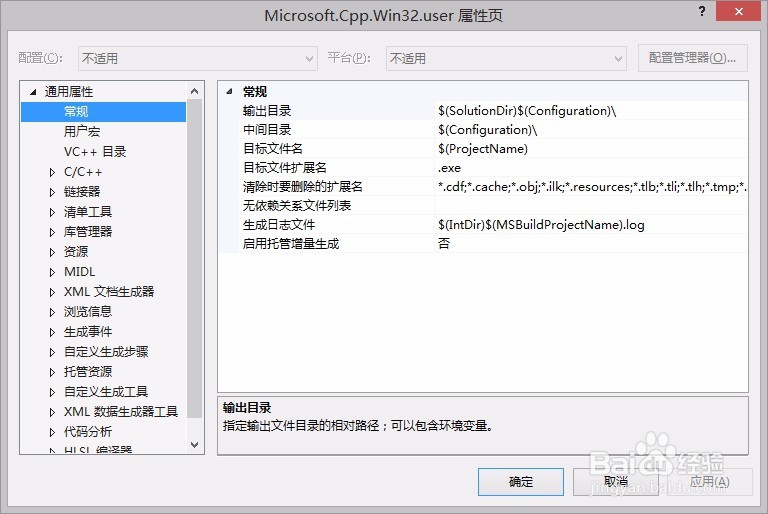The height and width of the screenshot is (514, 768).
Task: Close the 属性页 dialog with red X
Action: coord(738,11)
